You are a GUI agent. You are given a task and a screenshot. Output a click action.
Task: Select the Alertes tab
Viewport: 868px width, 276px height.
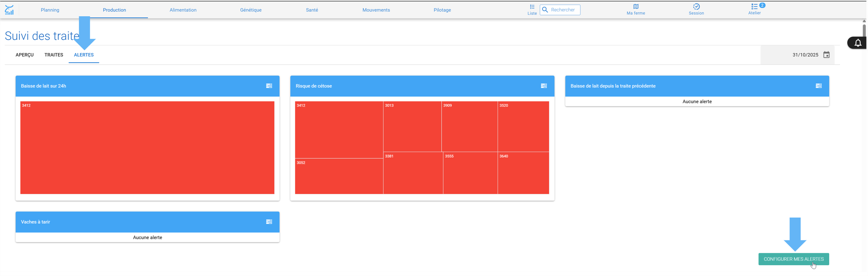pos(84,55)
